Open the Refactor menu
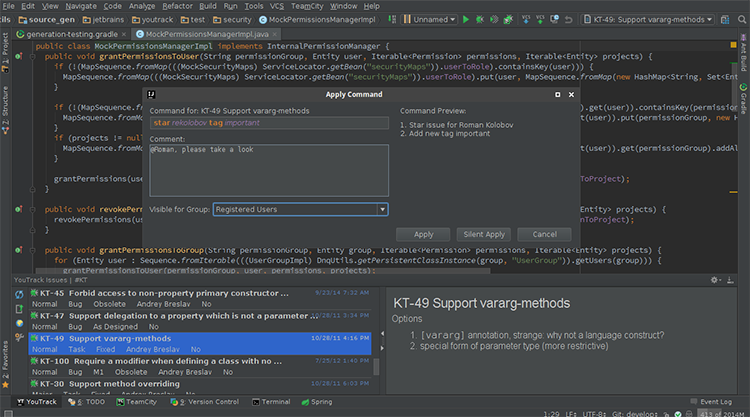750x417 pixels. pos(177,6)
